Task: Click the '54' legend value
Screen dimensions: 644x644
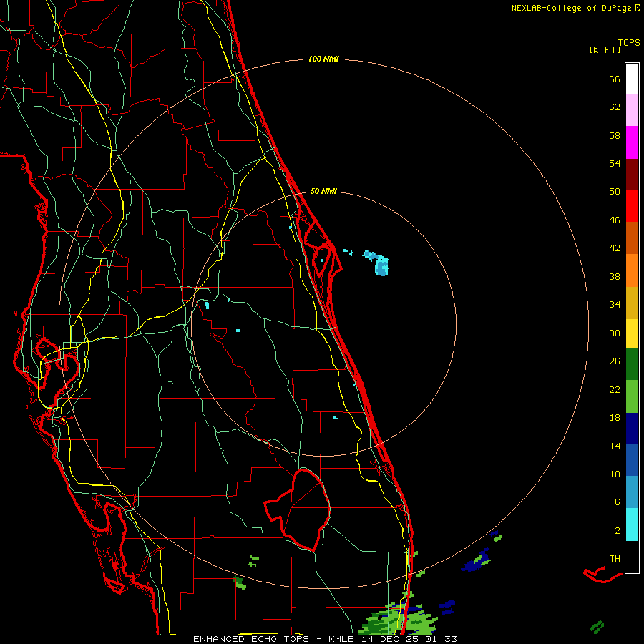Action: click(x=615, y=163)
